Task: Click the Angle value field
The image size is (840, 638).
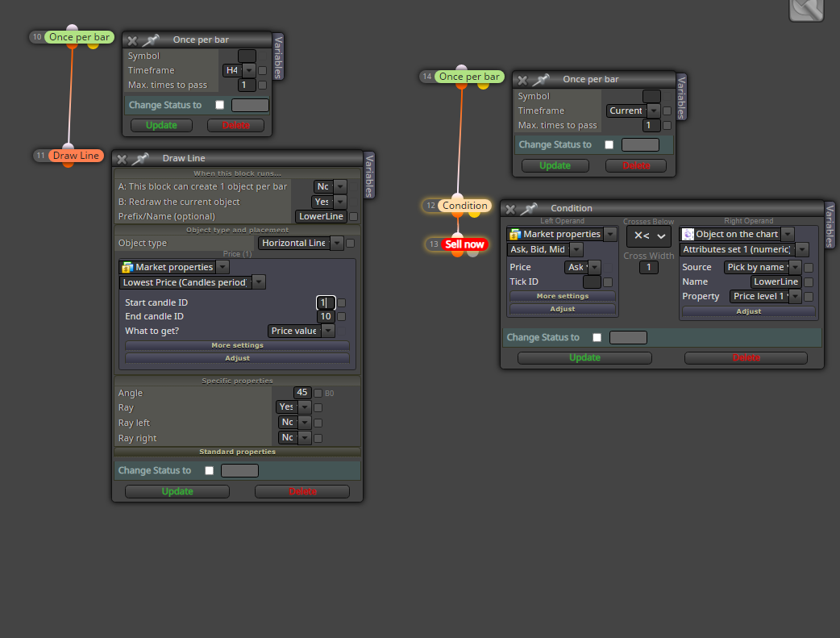Action: point(302,393)
